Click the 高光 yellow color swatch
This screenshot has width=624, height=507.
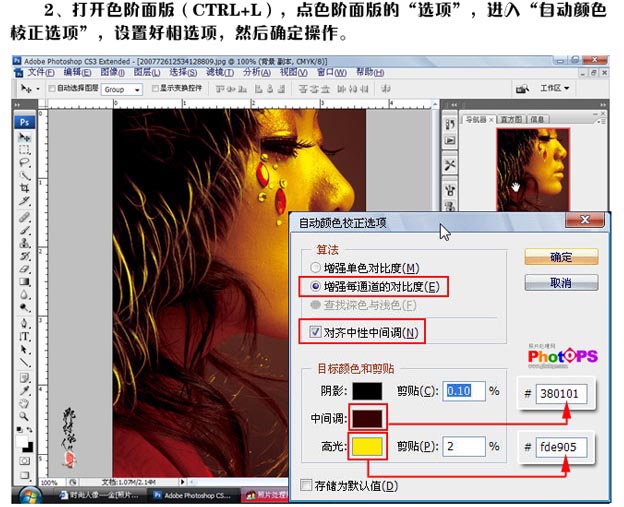(367, 446)
